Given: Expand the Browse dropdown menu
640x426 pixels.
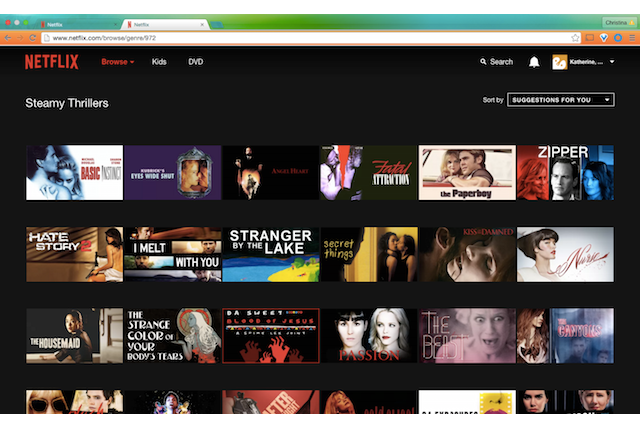Looking at the screenshot, I should click(117, 62).
